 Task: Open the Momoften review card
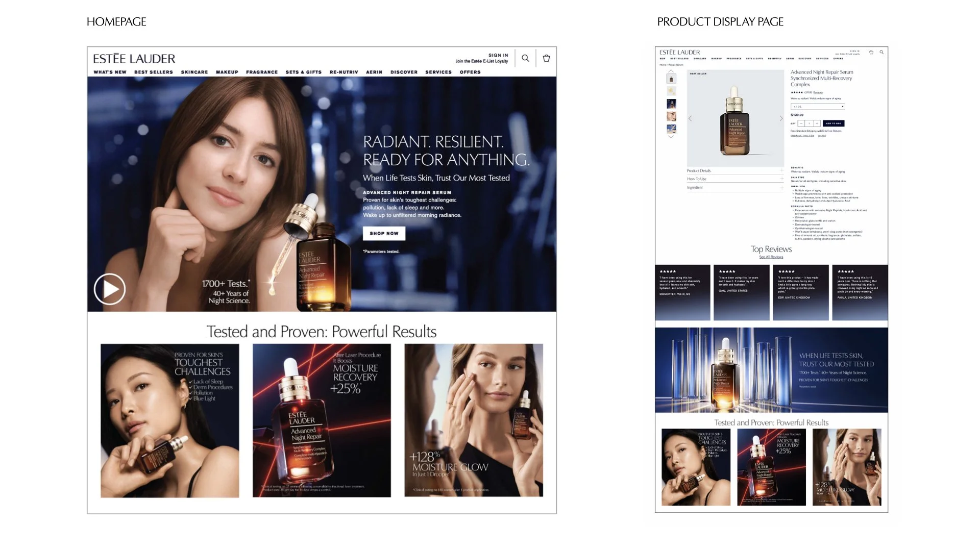[682, 292]
